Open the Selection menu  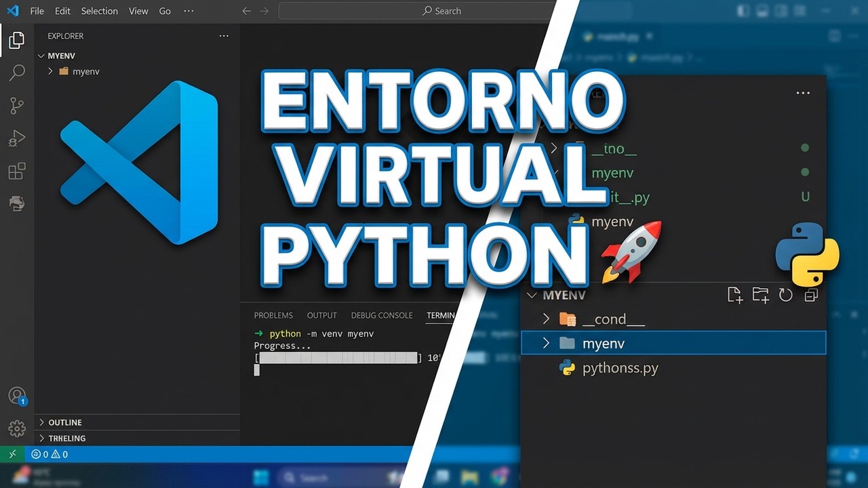tap(99, 11)
